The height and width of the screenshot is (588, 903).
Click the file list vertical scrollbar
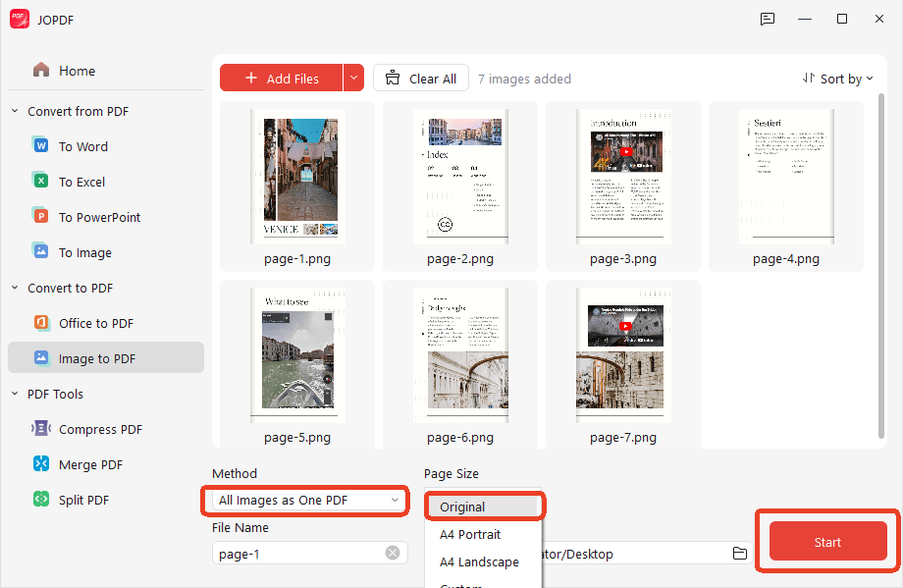coord(880,266)
